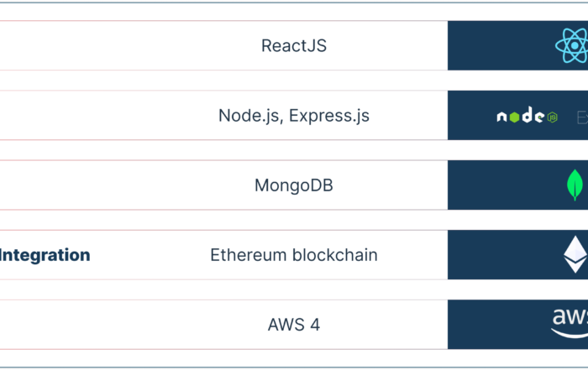
Task: Select the ReactJS label
Action: coord(294,45)
